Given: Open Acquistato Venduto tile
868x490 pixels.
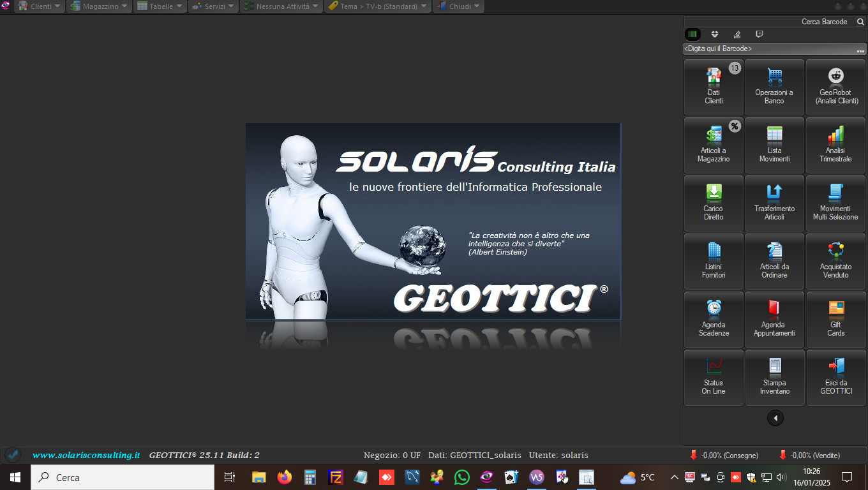Looking at the screenshot, I should [x=836, y=262].
